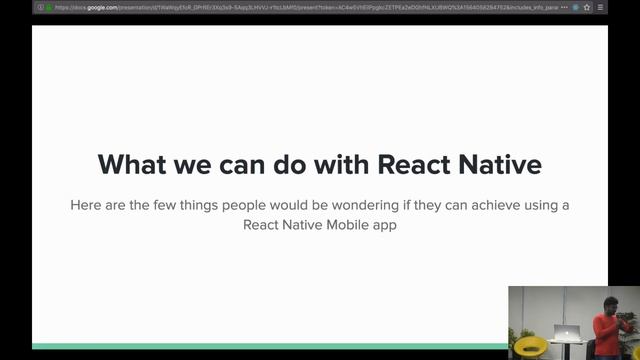
Task: Open the page actions three-dot menu
Action: point(564,7)
